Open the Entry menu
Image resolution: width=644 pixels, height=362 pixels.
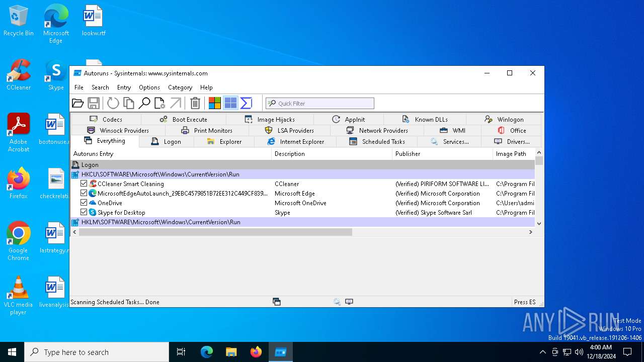point(124,87)
